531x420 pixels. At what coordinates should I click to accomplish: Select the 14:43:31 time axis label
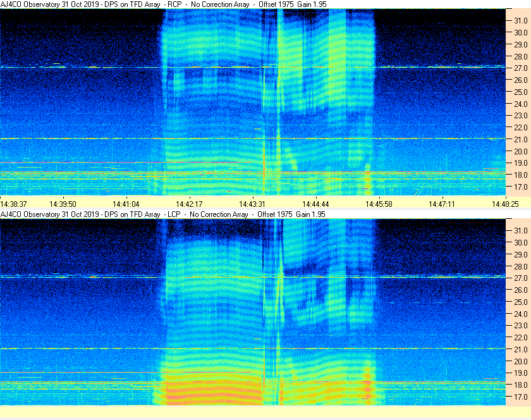click(x=252, y=204)
